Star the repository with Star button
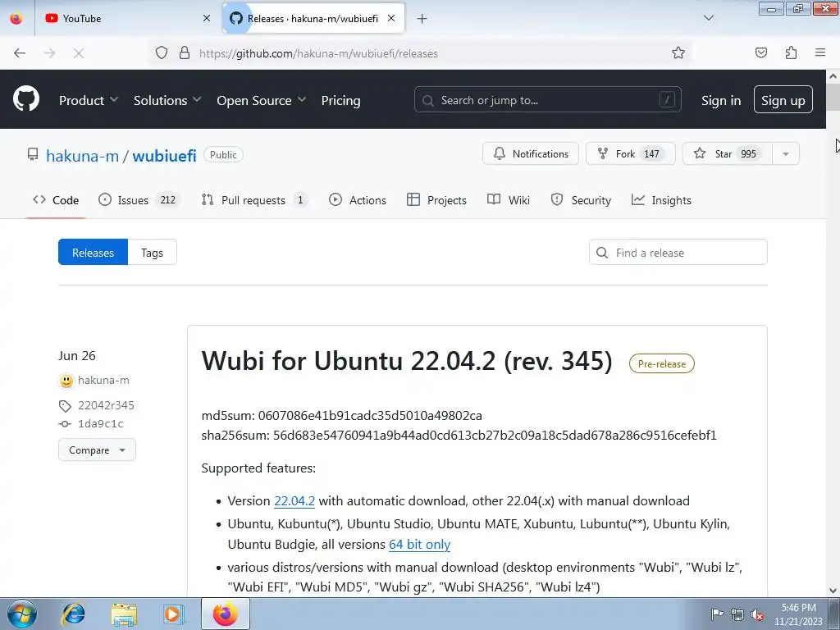 727,153
